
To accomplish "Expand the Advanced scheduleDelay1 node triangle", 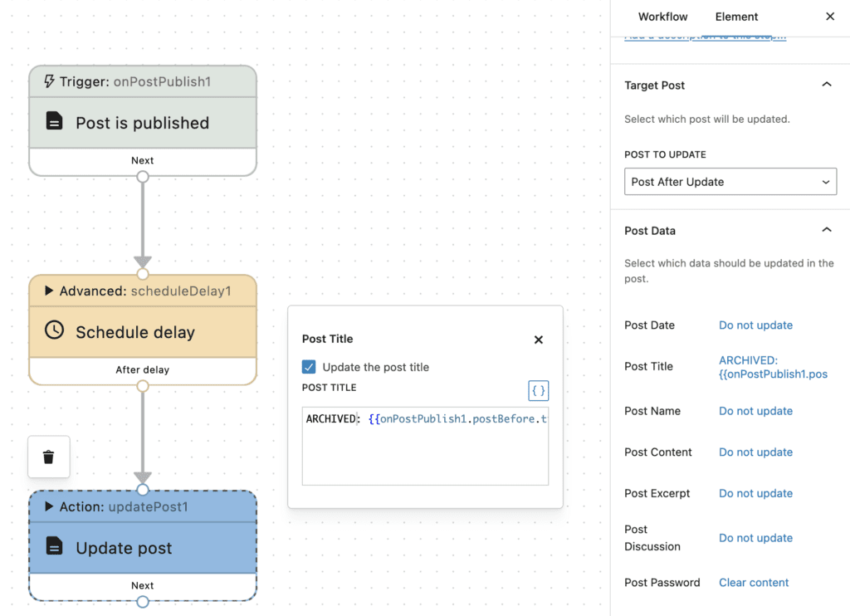I will coord(49,291).
